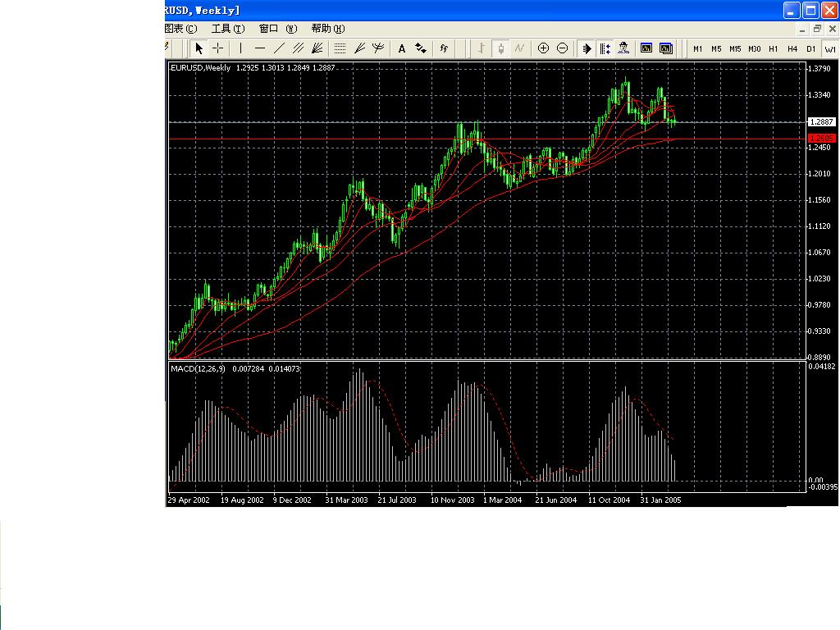Open the second chart window icon
The image size is (840, 630).
click(x=666, y=48)
